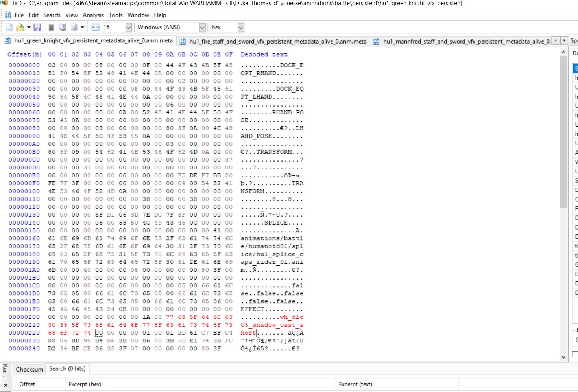Expand the open disk image dropdown arrow

82,28
